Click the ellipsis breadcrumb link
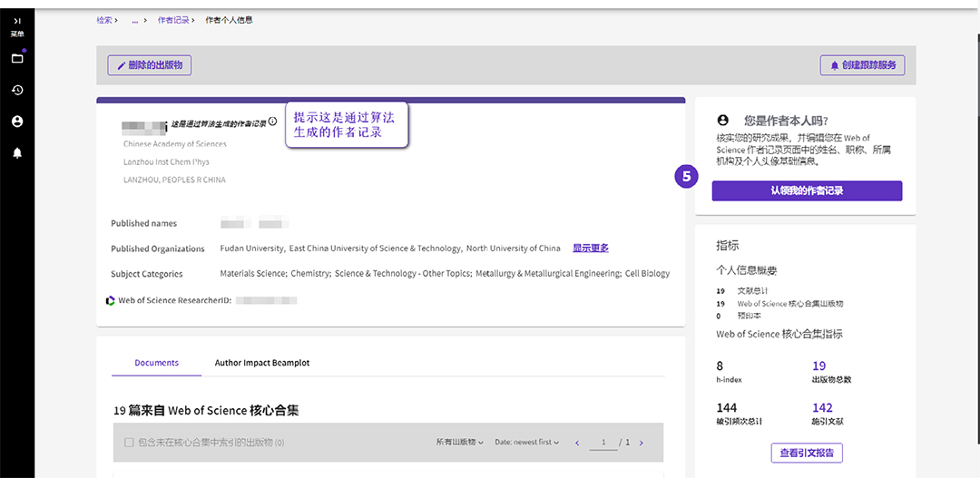Screen dimensions: 980x478 click(134, 20)
